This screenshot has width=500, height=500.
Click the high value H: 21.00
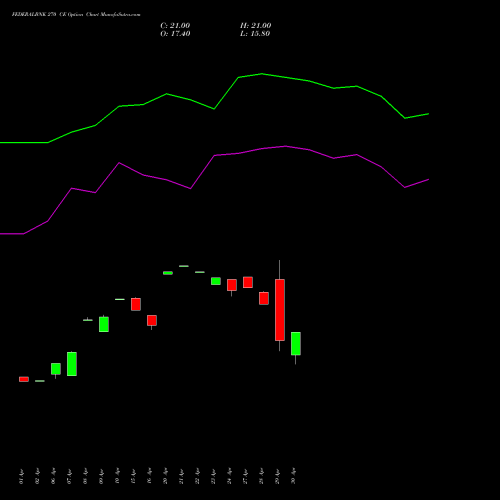click(x=255, y=25)
